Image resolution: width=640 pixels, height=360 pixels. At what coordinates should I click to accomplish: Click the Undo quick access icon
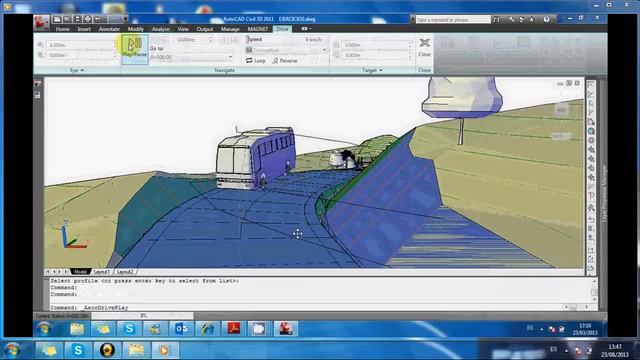(x=98, y=19)
